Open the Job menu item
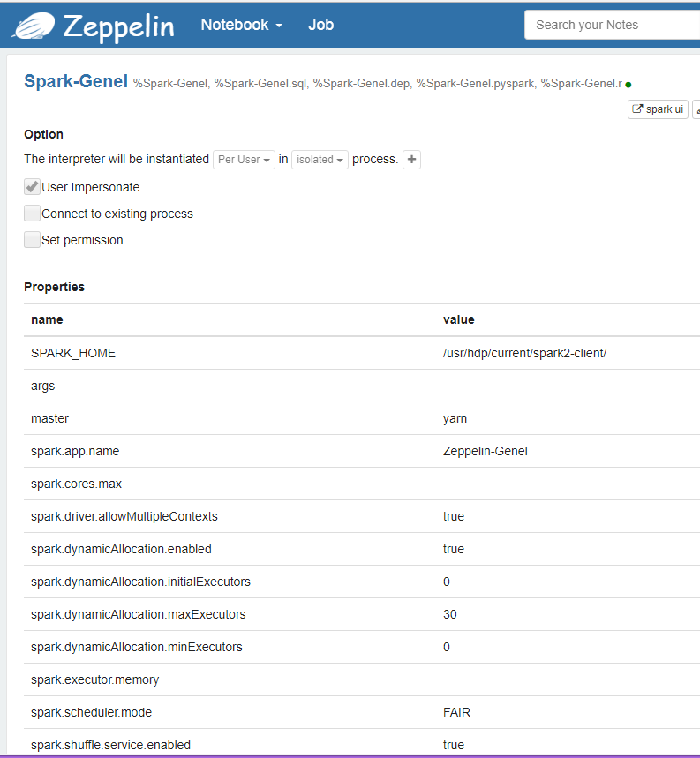The width and height of the screenshot is (700, 758). click(320, 25)
